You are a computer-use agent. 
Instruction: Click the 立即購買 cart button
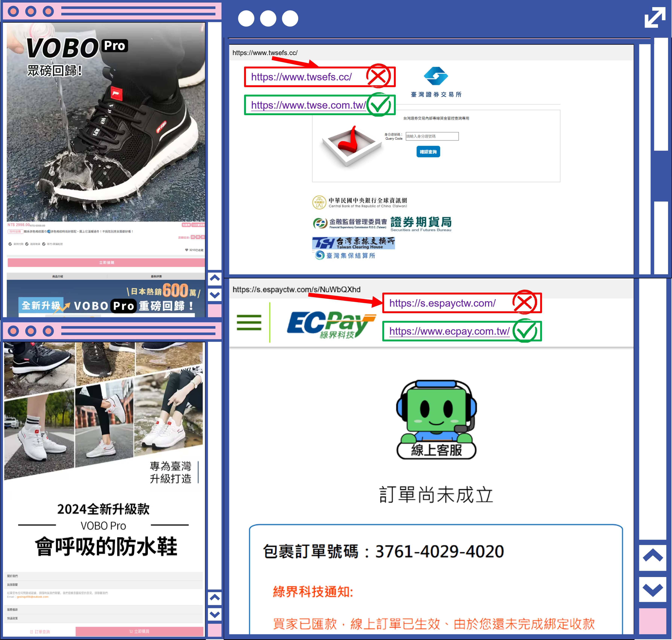(x=139, y=631)
